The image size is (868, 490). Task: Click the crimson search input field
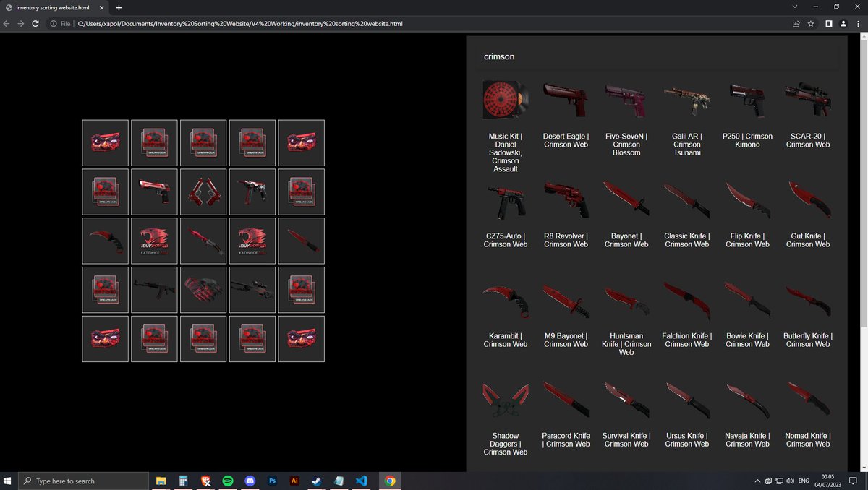(x=657, y=56)
